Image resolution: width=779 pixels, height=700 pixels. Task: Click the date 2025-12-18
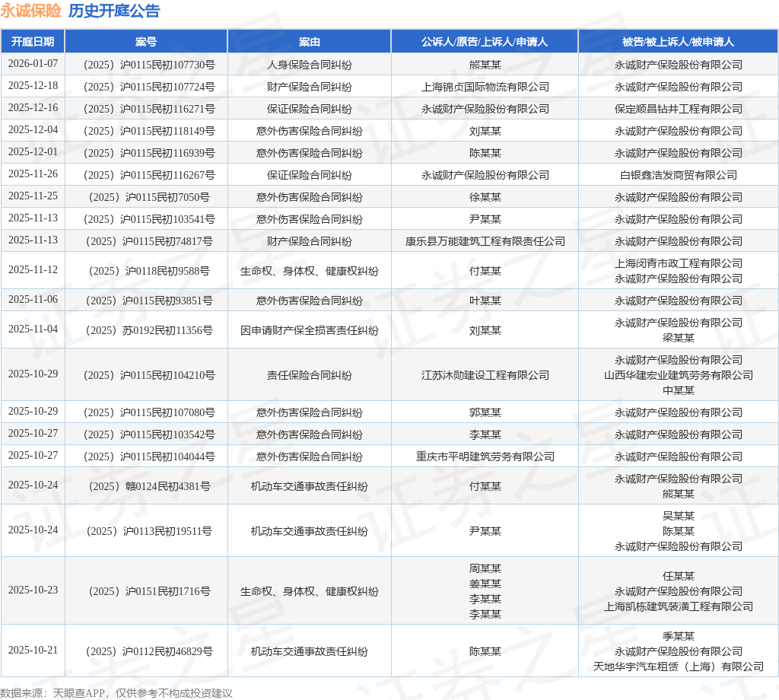(33, 85)
